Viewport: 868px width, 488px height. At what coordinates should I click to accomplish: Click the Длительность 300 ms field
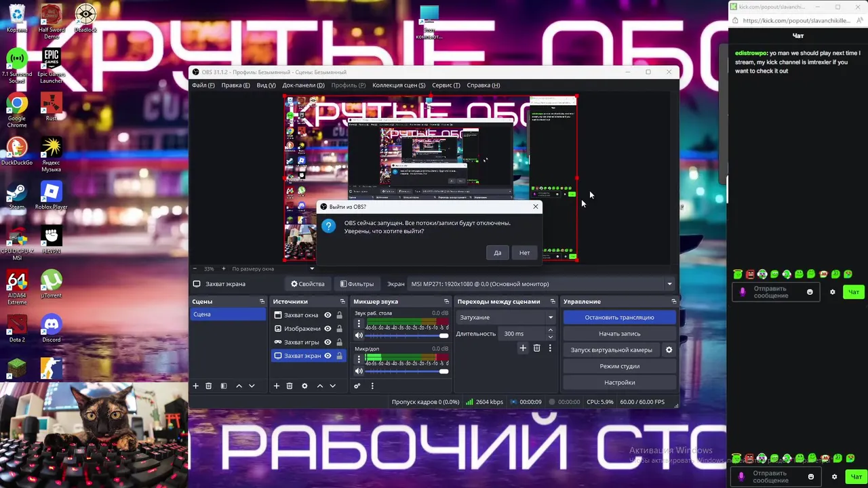pyautogui.click(x=521, y=333)
